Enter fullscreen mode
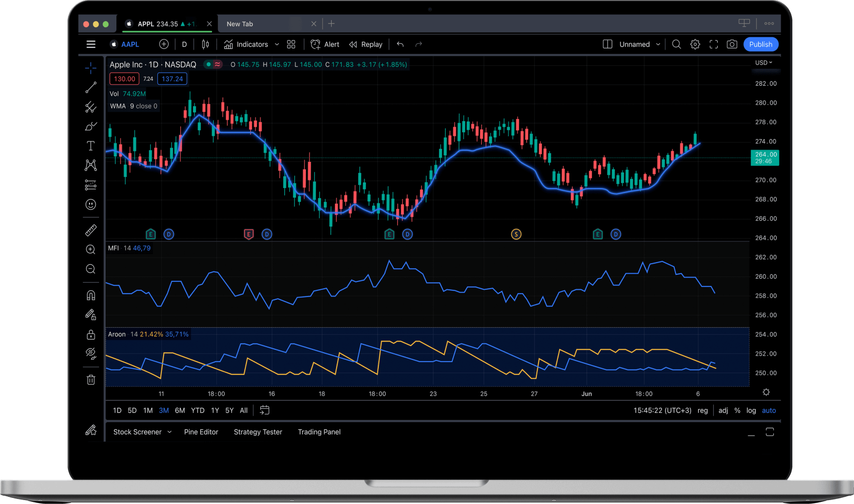Image resolution: width=854 pixels, height=504 pixels. tap(714, 45)
